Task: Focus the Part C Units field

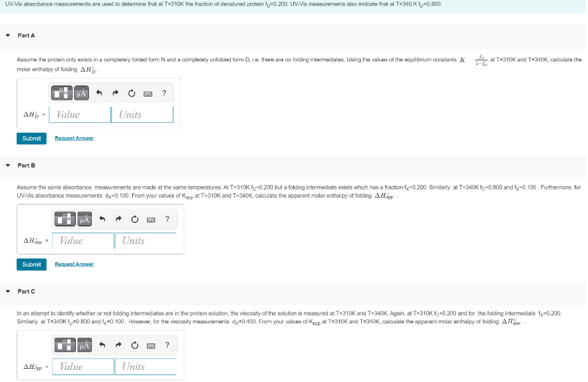Action: click(x=145, y=367)
